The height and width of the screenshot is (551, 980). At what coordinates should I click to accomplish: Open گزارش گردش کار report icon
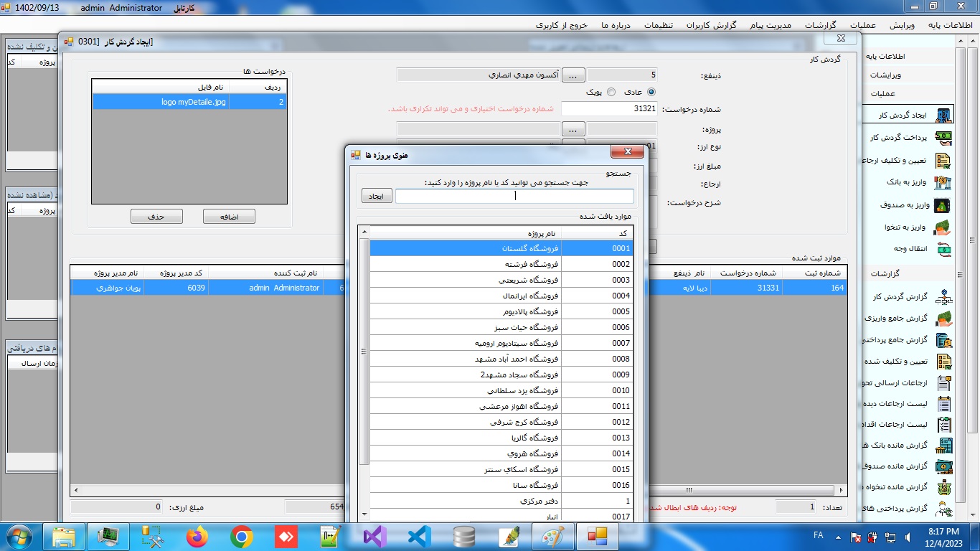tap(943, 297)
